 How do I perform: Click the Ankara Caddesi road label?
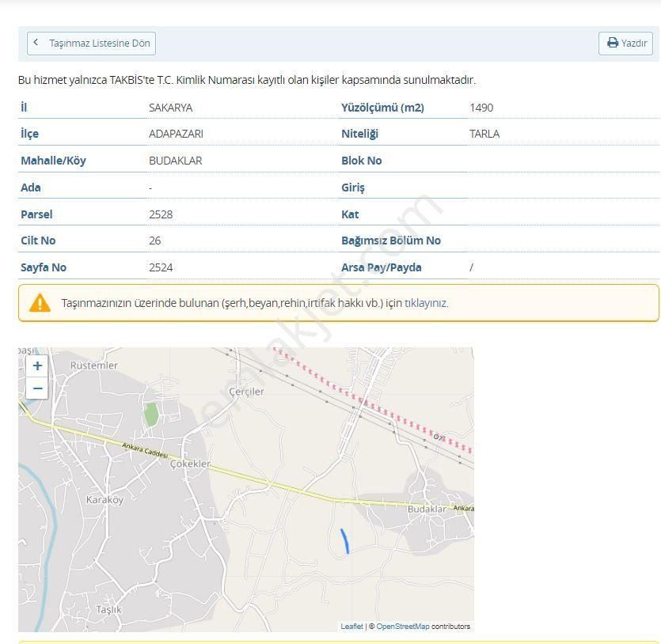point(145,450)
